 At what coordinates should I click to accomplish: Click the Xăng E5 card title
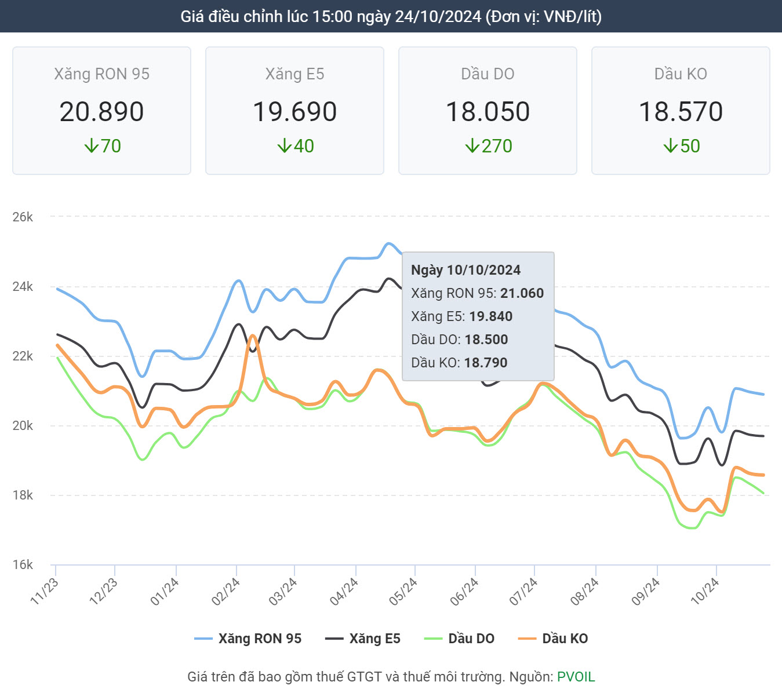click(x=294, y=74)
